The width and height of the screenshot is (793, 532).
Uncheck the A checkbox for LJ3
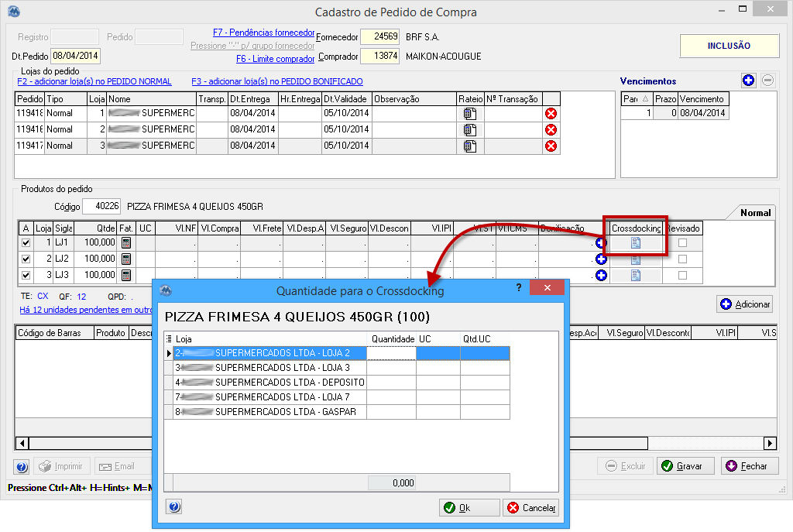click(26, 275)
